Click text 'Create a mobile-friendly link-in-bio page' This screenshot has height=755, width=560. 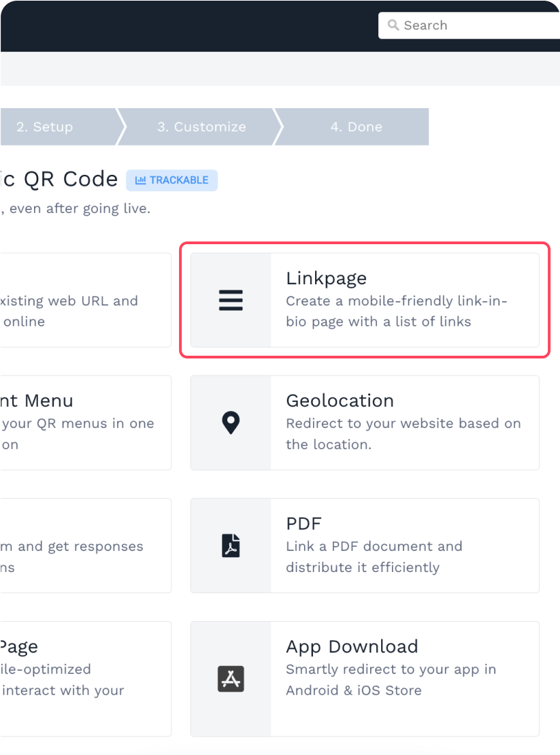point(396,311)
